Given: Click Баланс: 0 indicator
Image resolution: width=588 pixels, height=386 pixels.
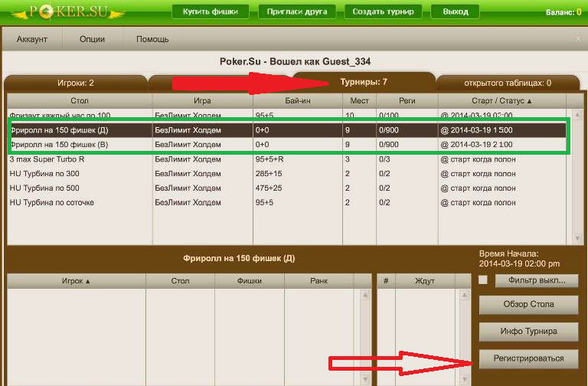Looking at the screenshot, I should tap(563, 12).
